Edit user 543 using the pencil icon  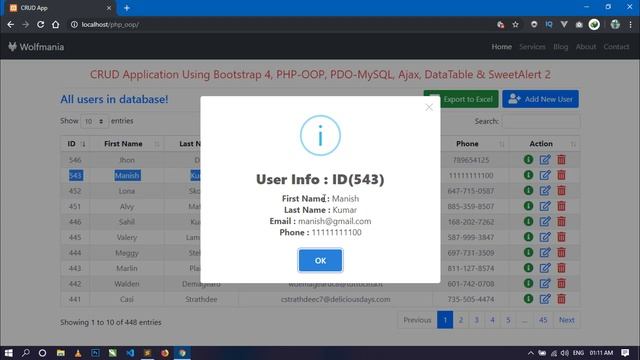coord(545,175)
